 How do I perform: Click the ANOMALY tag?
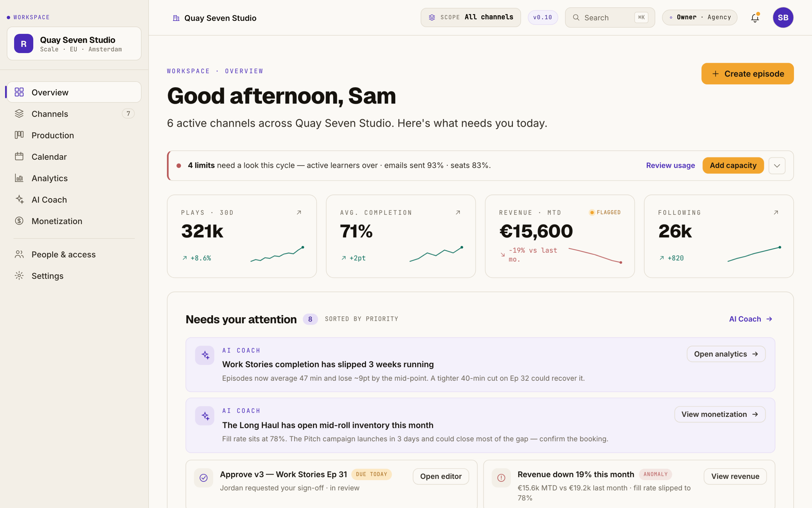(x=655, y=474)
